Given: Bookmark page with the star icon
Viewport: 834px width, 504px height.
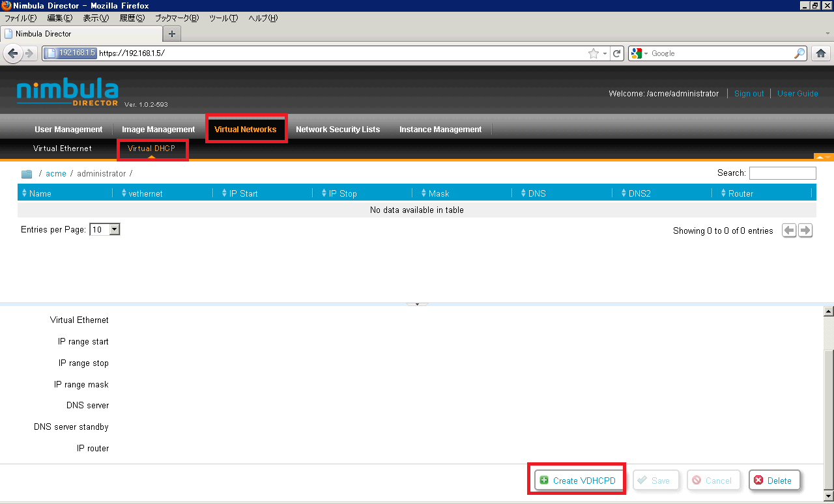Looking at the screenshot, I should point(593,53).
